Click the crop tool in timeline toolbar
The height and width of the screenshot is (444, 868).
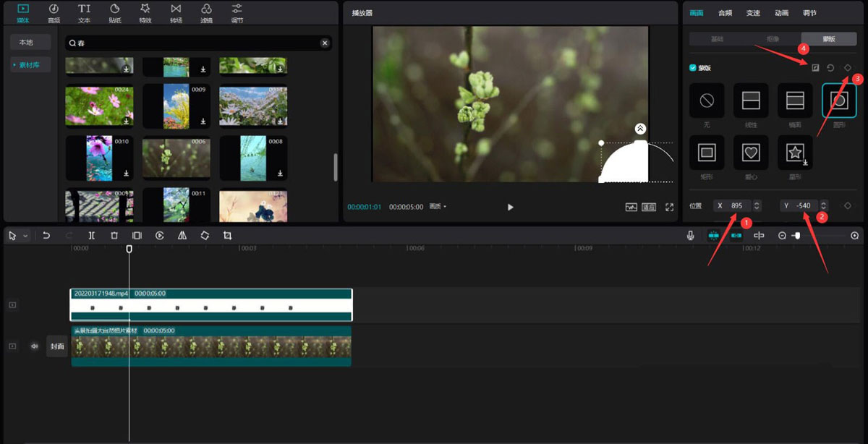pos(228,236)
